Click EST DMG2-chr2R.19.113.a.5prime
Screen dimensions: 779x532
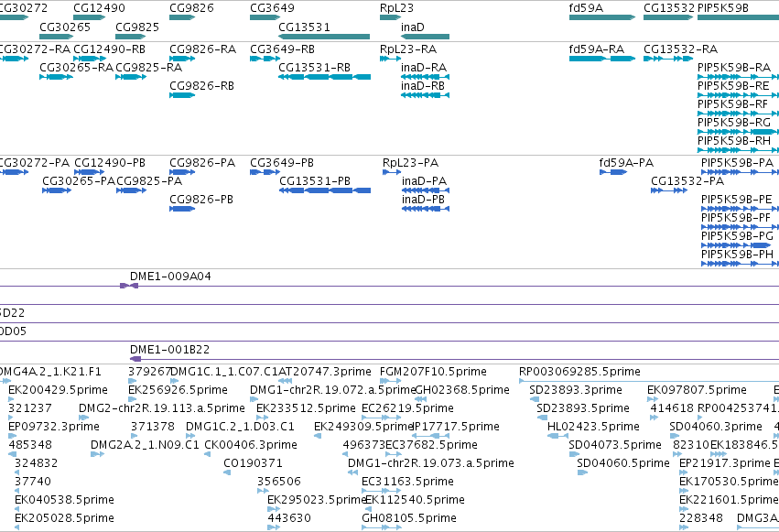pos(83,418)
